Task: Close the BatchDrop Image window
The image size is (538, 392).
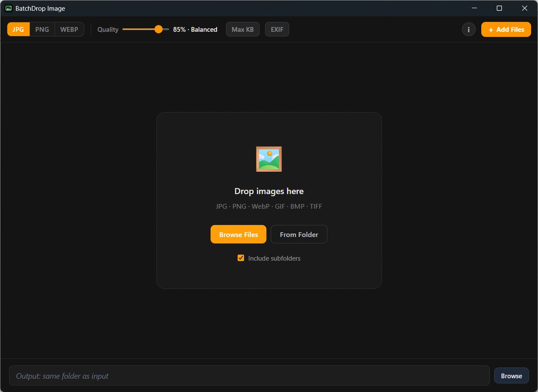Action: (x=525, y=8)
